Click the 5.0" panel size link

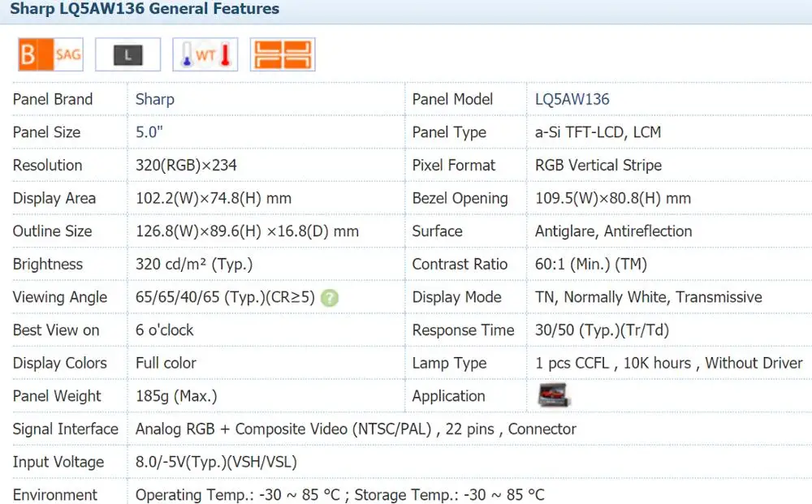click(149, 132)
